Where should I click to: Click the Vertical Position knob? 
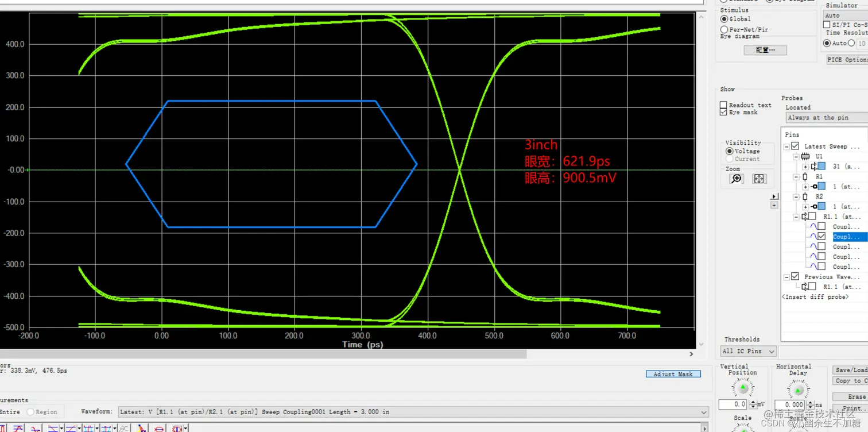coord(743,388)
